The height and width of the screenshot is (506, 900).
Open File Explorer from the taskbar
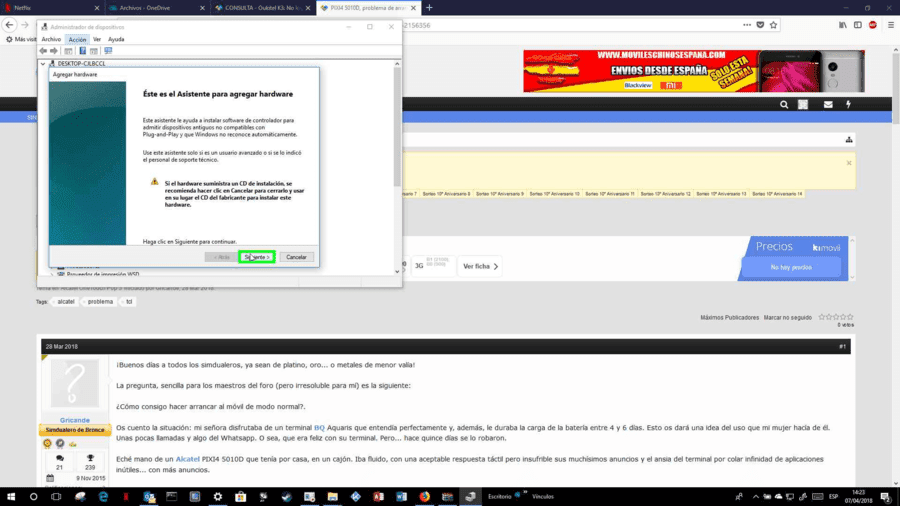(x=332, y=497)
